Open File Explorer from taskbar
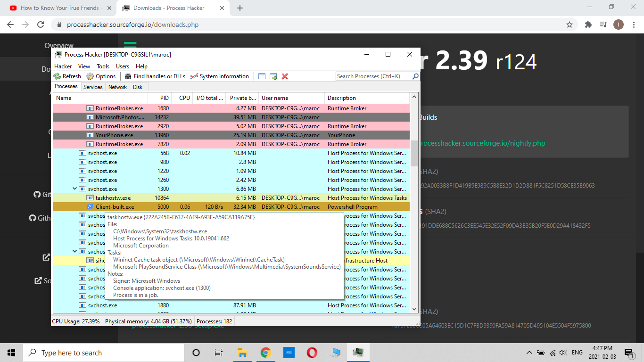644x362 pixels. [x=242, y=353]
